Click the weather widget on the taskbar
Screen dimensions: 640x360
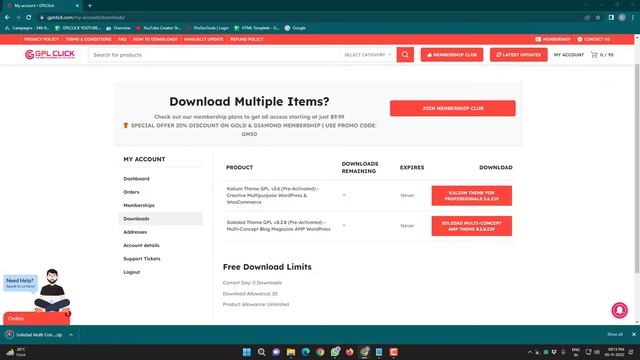click(16, 352)
